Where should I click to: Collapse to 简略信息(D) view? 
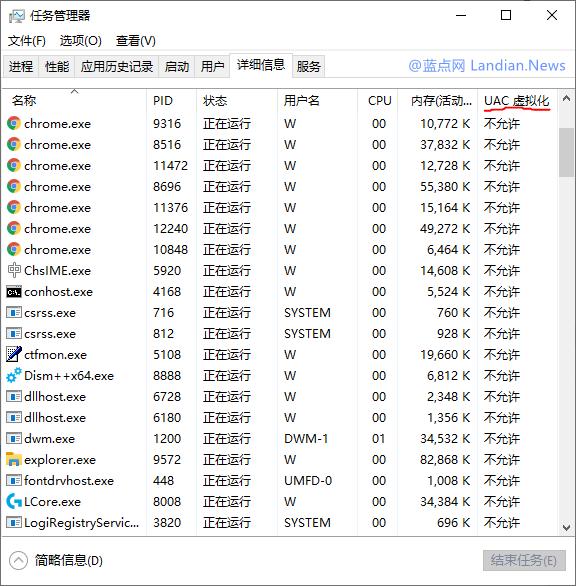pyautogui.click(x=56, y=560)
